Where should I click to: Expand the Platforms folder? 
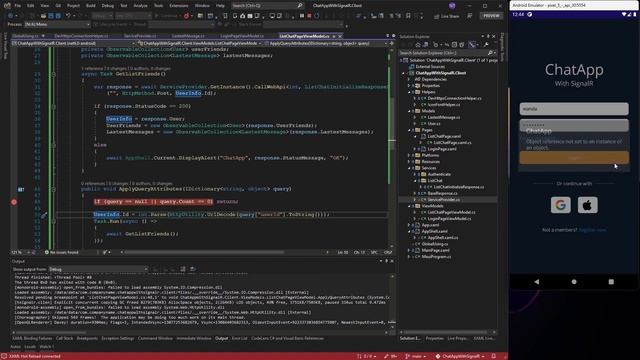(x=409, y=156)
